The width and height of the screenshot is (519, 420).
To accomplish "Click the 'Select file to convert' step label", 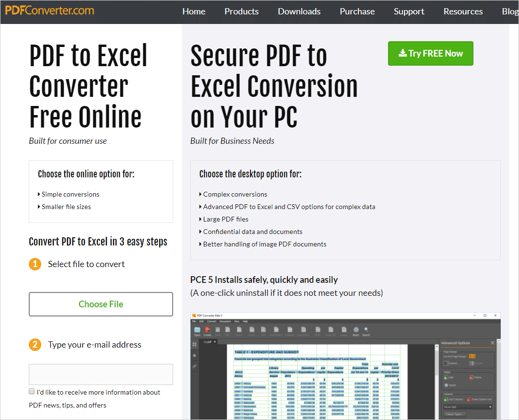I will (86, 264).
